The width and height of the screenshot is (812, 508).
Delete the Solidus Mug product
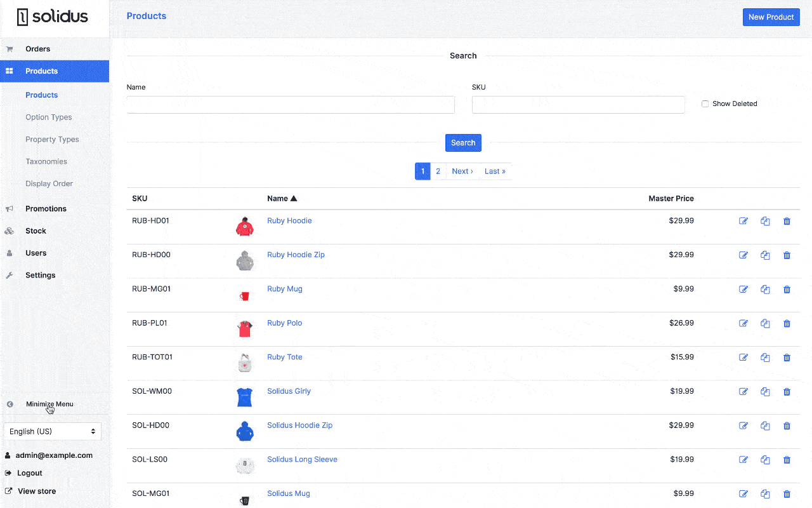coord(787,493)
